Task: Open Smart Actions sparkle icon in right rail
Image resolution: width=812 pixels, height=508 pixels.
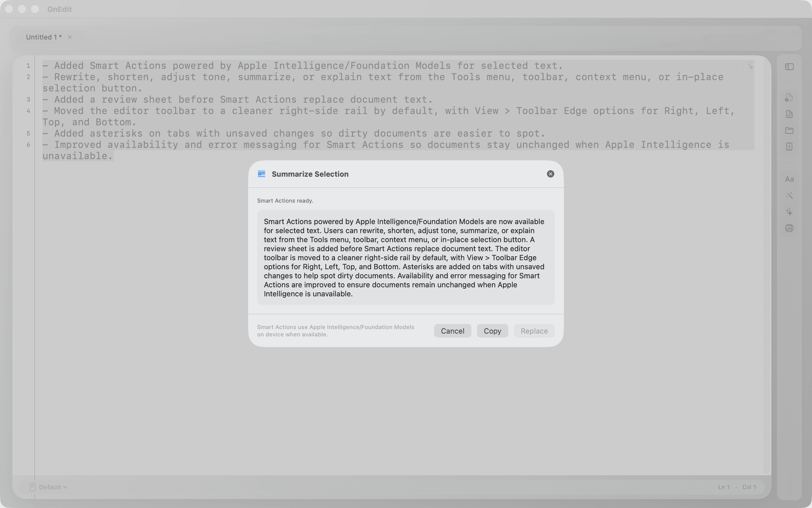Action: pos(789,212)
